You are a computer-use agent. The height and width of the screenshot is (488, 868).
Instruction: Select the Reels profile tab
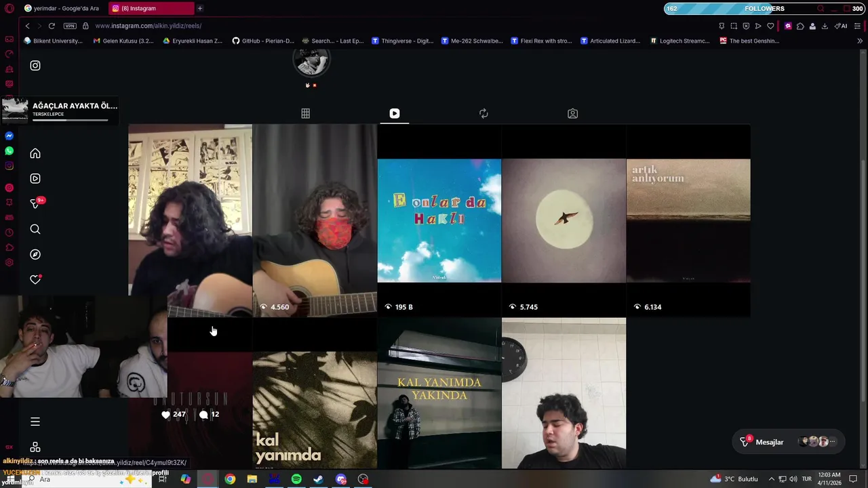[x=395, y=113]
